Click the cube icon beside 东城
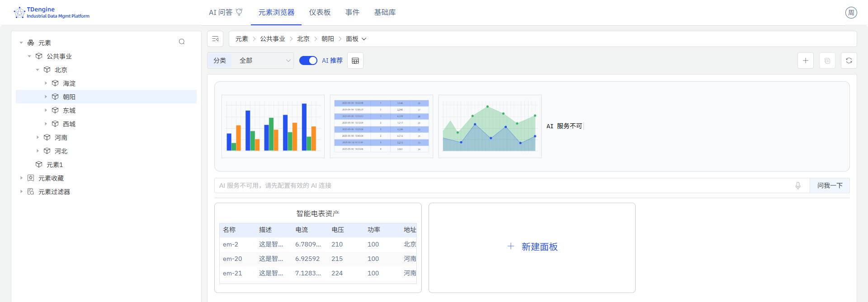Screen dimensions: 868x302 (x=55, y=110)
